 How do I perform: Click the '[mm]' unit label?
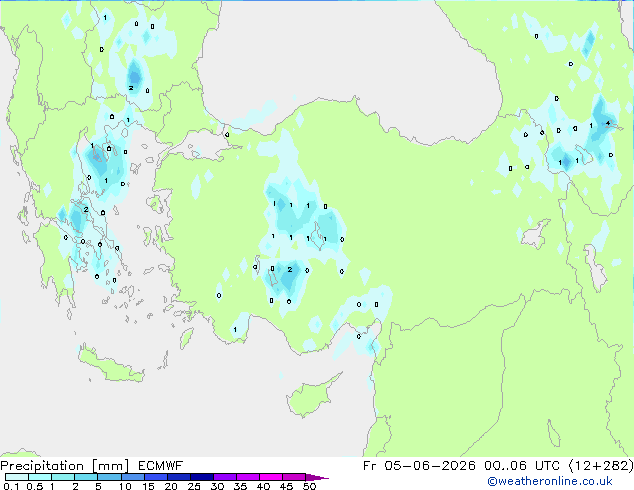(110, 466)
